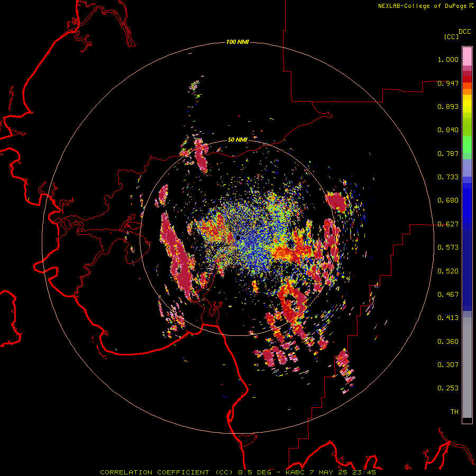The image size is (476, 476).
Task: Click the DCC product label above the legend
Action: [465, 32]
